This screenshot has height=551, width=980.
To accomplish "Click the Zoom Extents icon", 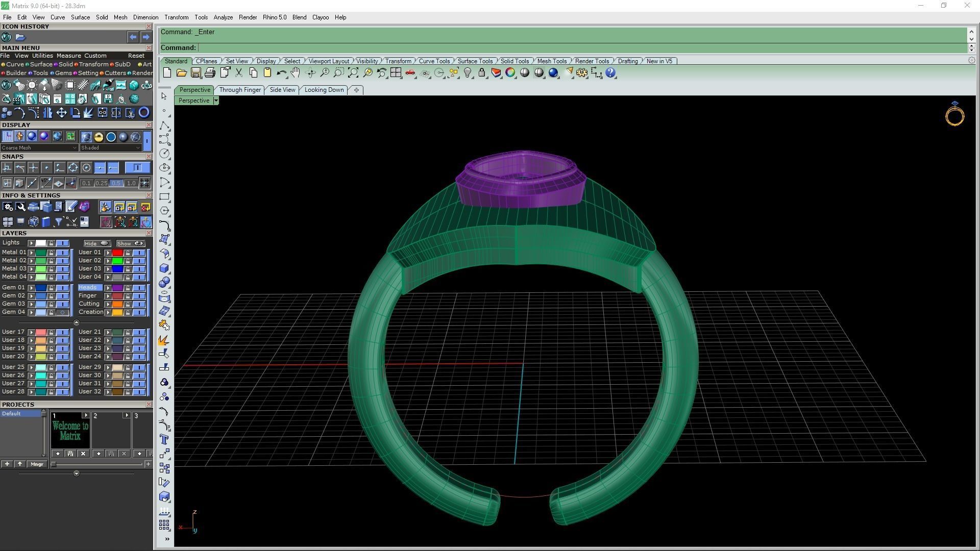I will [x=353, y=73].
